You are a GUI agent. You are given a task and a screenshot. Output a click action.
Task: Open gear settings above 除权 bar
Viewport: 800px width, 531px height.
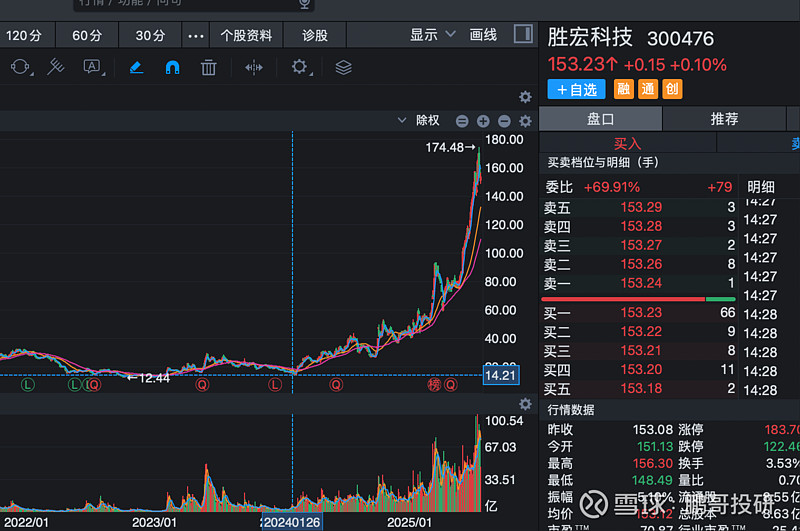[525, 97]
